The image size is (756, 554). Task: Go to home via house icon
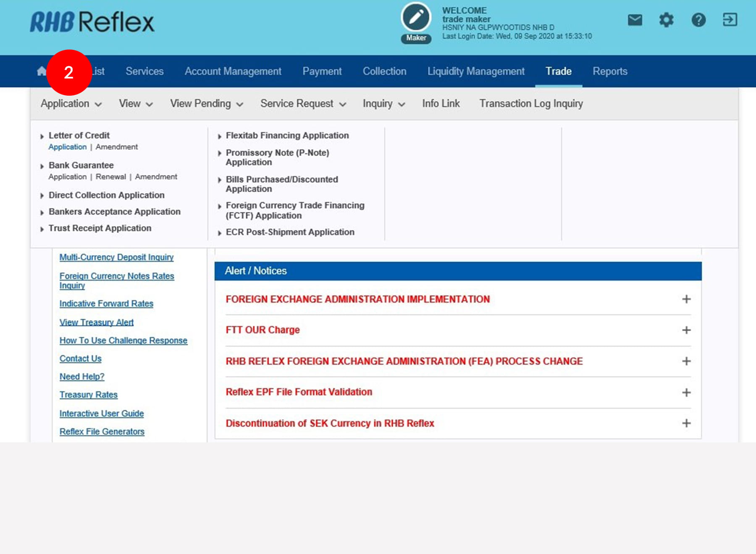[41, 71]
